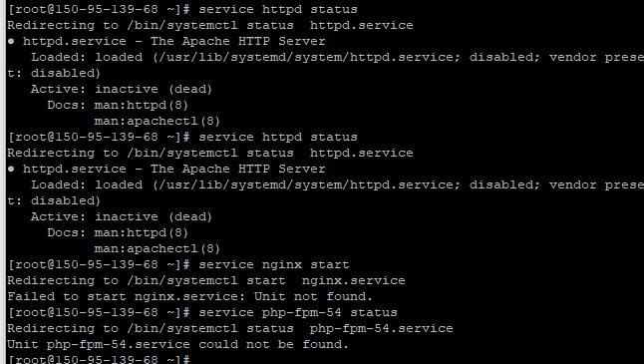Click the first "man:apachectl(8)" doc reference
The width and height of the screenshot is (644, 364).
click(158, 122)
